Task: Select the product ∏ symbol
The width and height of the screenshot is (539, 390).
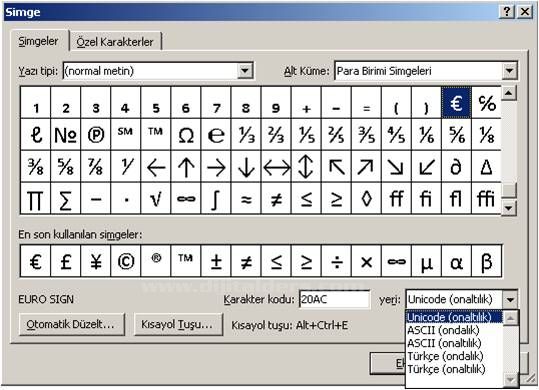Action: [x=36, y=199]
